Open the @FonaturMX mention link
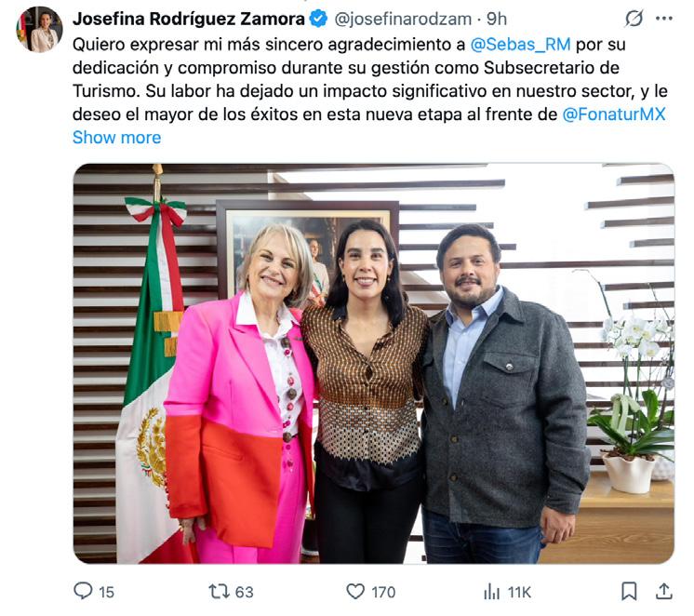Screen dimensions: 694x616 click(614, 114)
